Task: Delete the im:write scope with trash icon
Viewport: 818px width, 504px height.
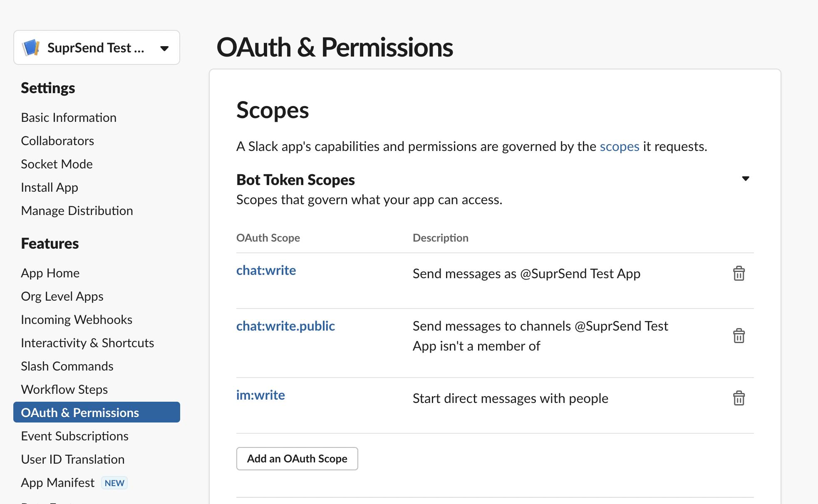Action: click(739, 398)
